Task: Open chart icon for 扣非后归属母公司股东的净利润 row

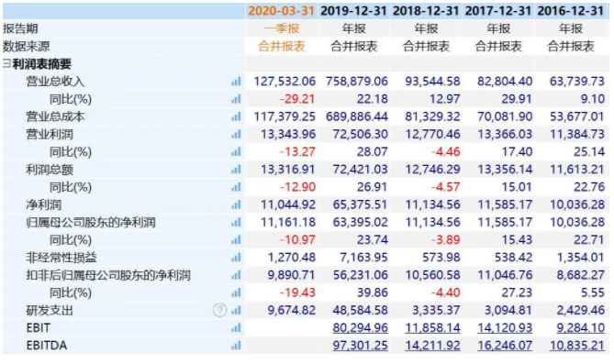Action: point(236,275)
